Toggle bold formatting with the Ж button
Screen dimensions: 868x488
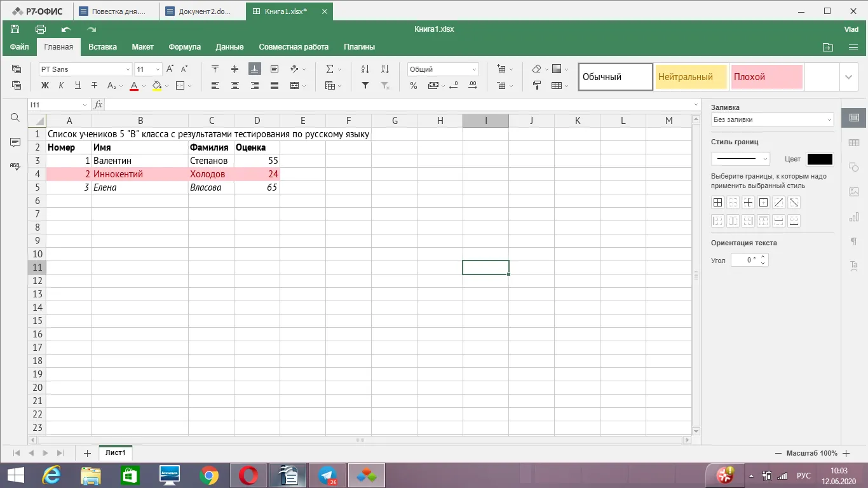pos(44,86)
